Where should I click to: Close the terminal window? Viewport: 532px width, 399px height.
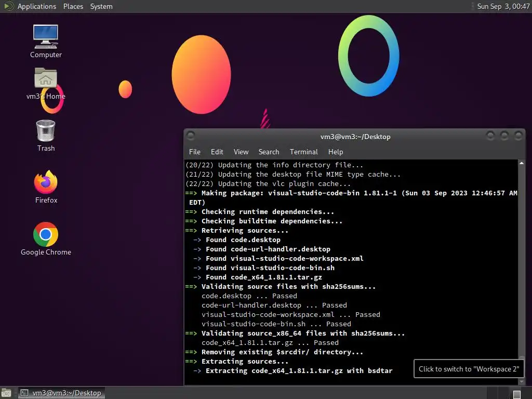pos(518,136)
